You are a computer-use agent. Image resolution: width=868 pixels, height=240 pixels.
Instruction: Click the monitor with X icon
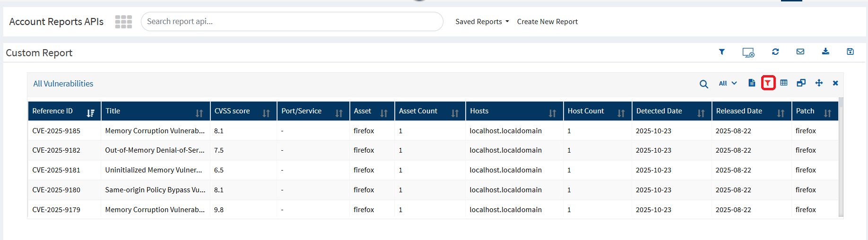tap(748, 52)
